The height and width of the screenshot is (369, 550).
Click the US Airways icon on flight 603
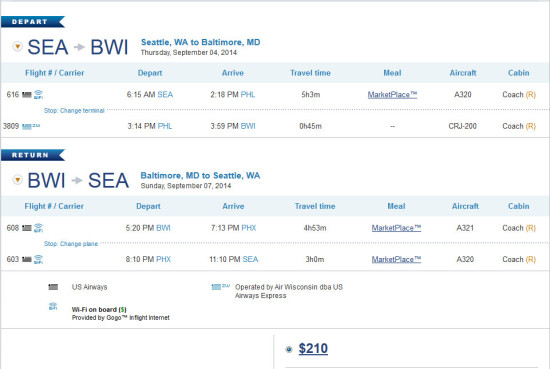[27, 260]
